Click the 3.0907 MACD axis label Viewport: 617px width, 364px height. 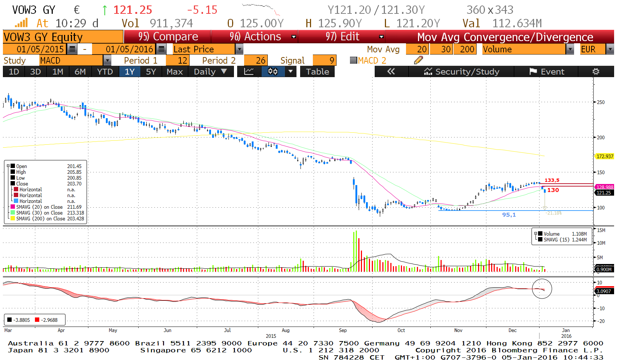[604, 291]
